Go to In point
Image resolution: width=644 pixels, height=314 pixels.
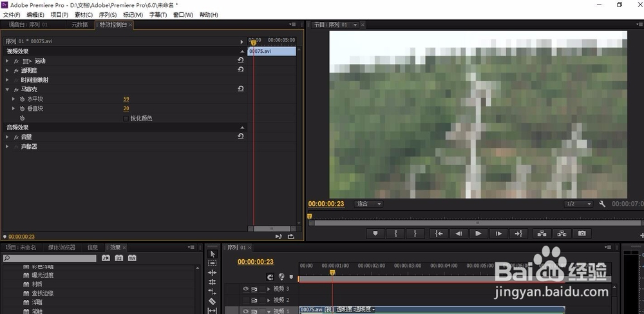pyautogui.click(x=439, y=233)
